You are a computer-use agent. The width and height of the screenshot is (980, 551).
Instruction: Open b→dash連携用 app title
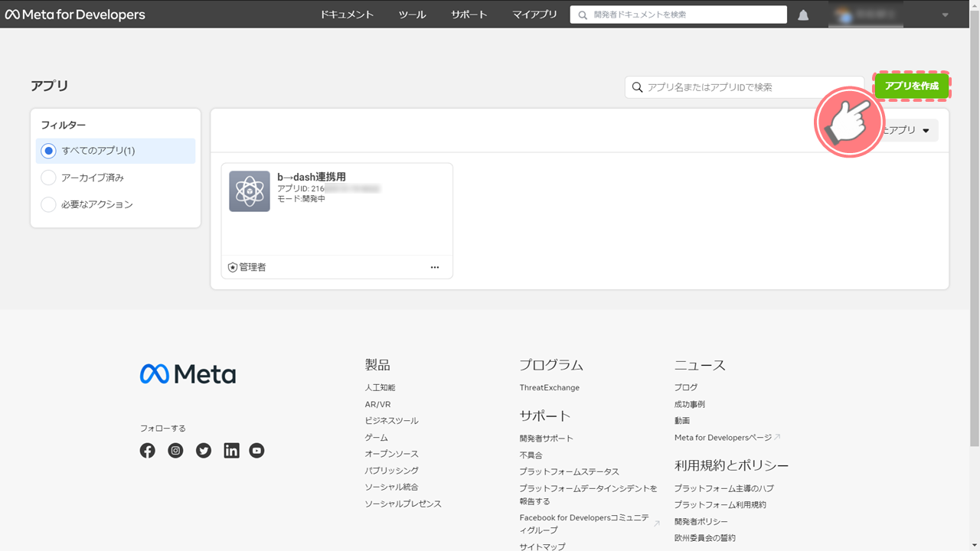[x=312, y=177]
